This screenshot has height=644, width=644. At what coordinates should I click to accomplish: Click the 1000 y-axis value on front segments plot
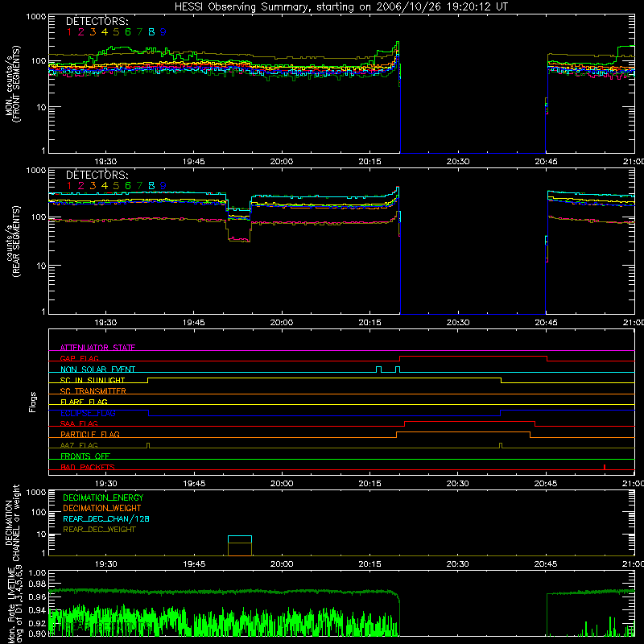click(x=36, y=17)
